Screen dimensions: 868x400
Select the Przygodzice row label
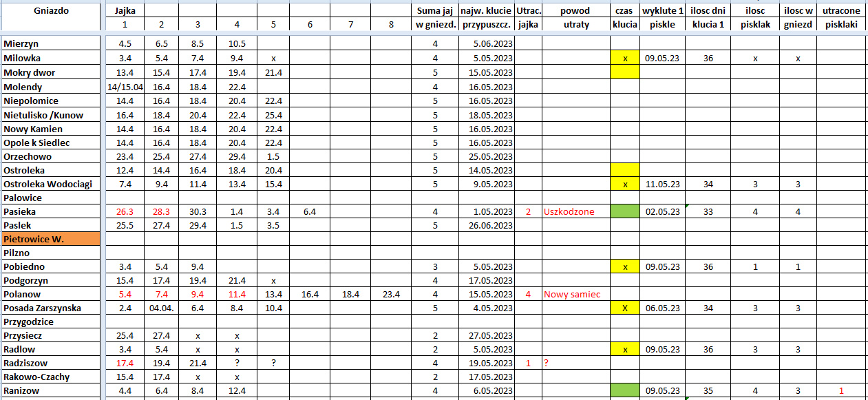(x=51, y=322)
